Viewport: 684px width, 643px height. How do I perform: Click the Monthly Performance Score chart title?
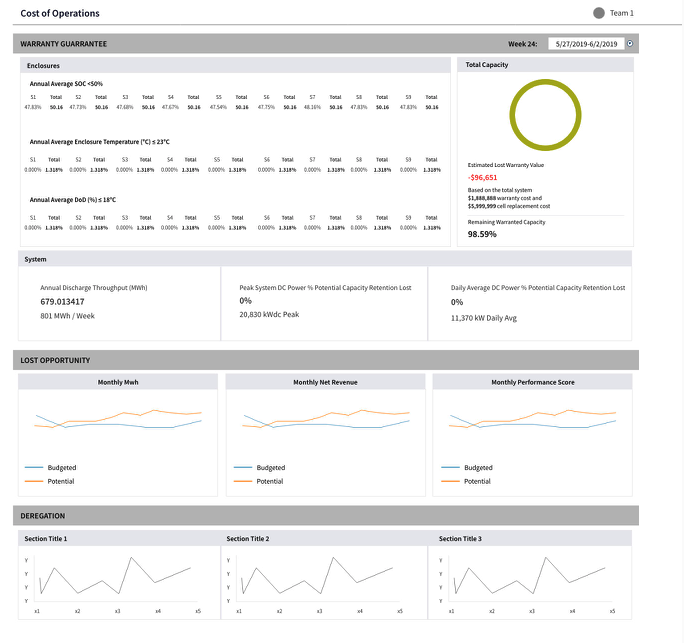click(x=533, y=382)
